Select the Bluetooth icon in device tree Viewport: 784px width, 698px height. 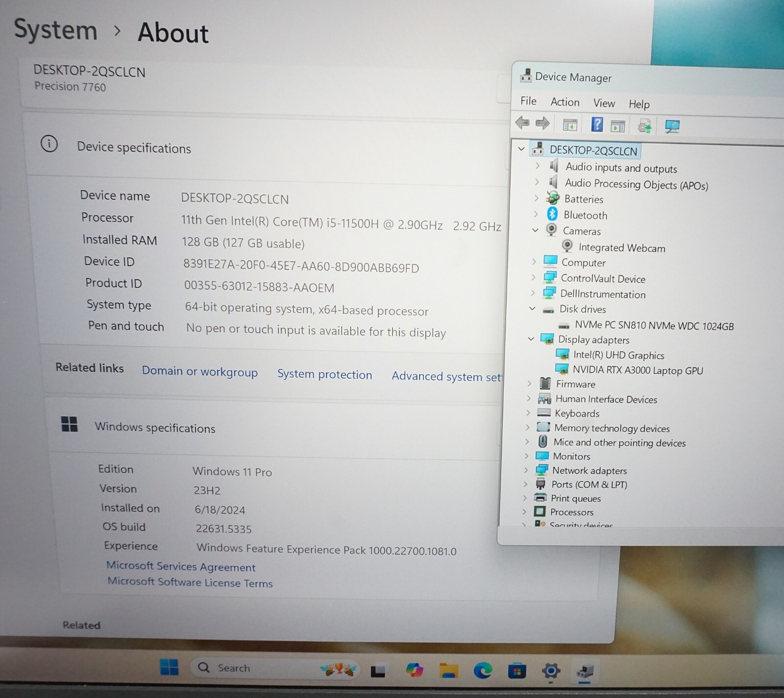coord(552,214)
